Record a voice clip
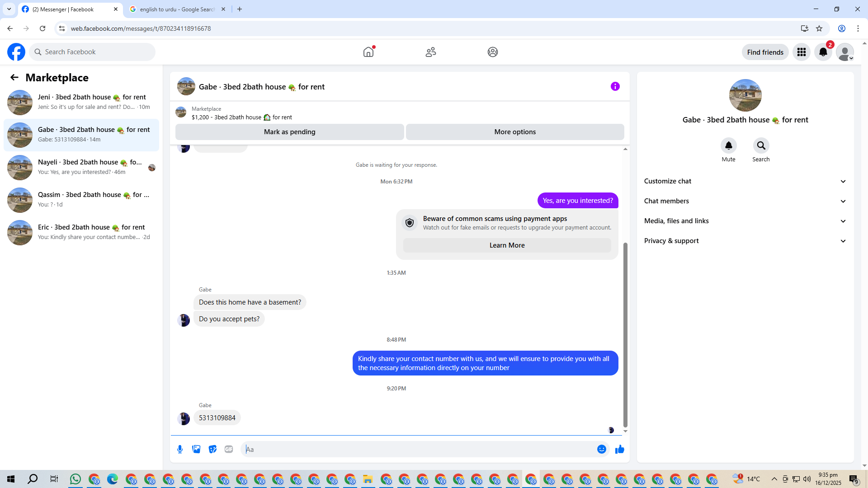 180,449
